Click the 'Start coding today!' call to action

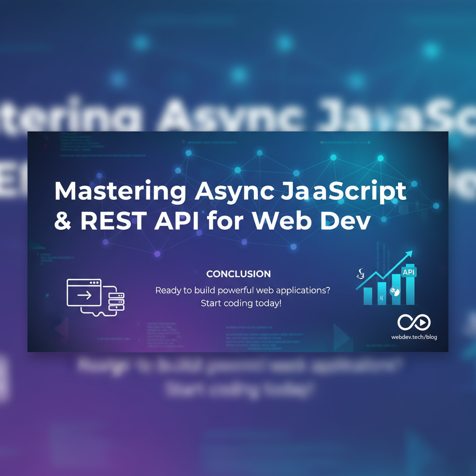[241, 304]
